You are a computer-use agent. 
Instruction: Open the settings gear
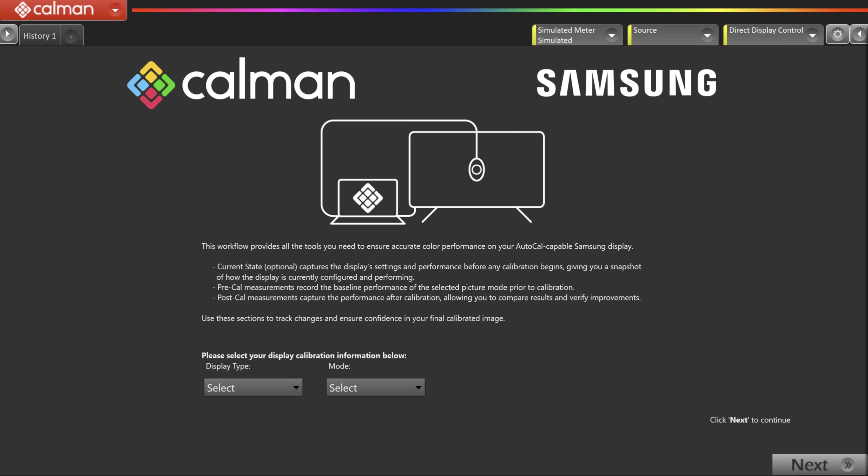click(x=837, y=34)
